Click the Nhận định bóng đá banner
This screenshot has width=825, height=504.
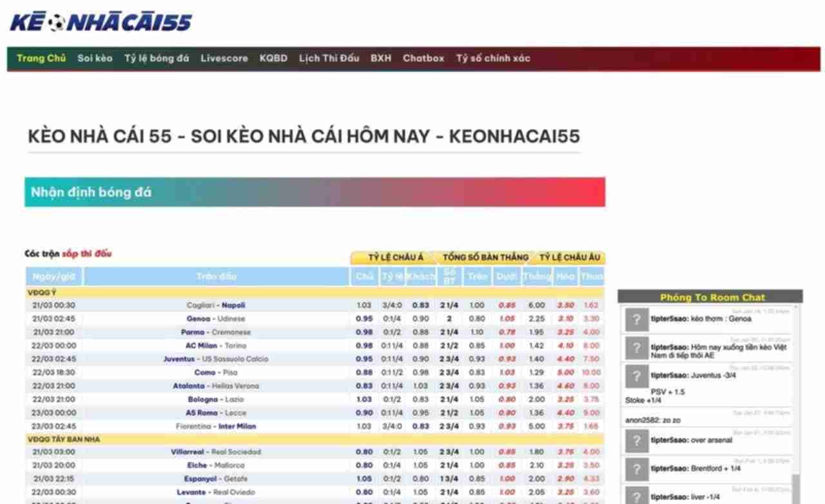315,192
